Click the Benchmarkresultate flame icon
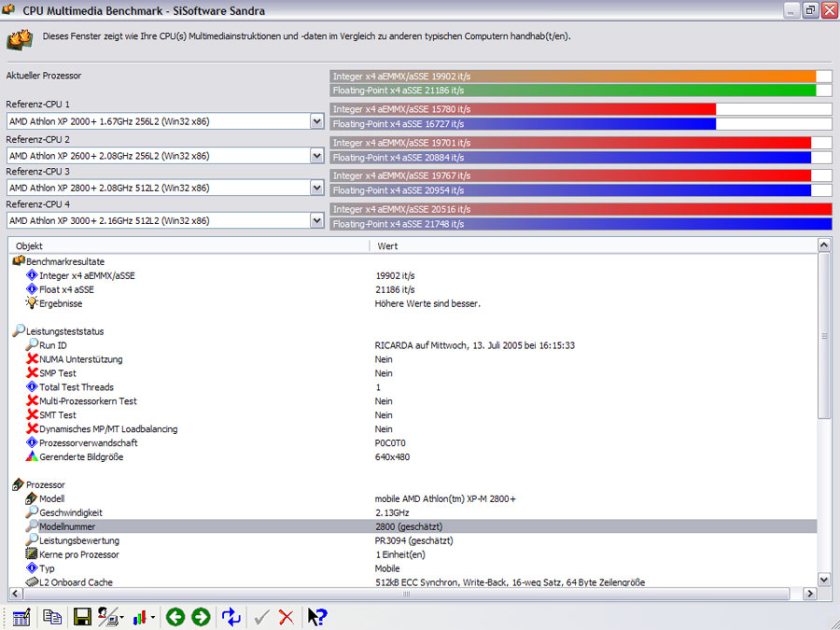This screenshot has width=840, height=630. click(19, 261)
